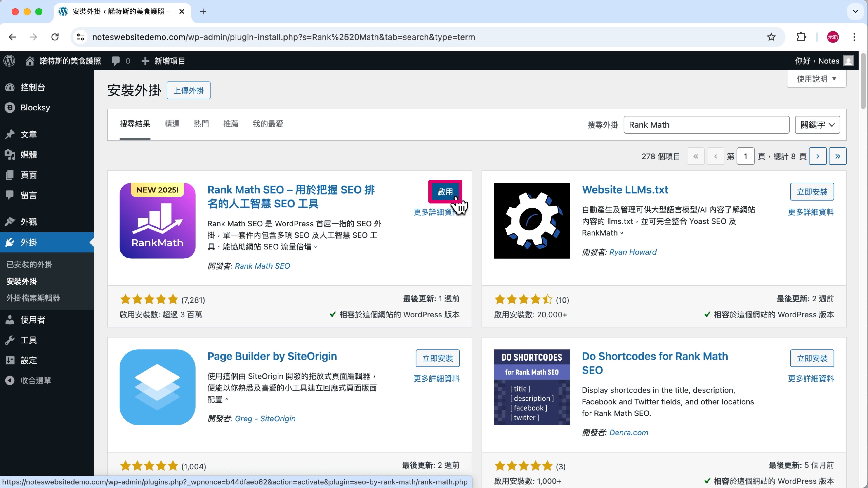
Task: Open the comments bubble icon in admin bar
Action: click(x=116, y=61)
